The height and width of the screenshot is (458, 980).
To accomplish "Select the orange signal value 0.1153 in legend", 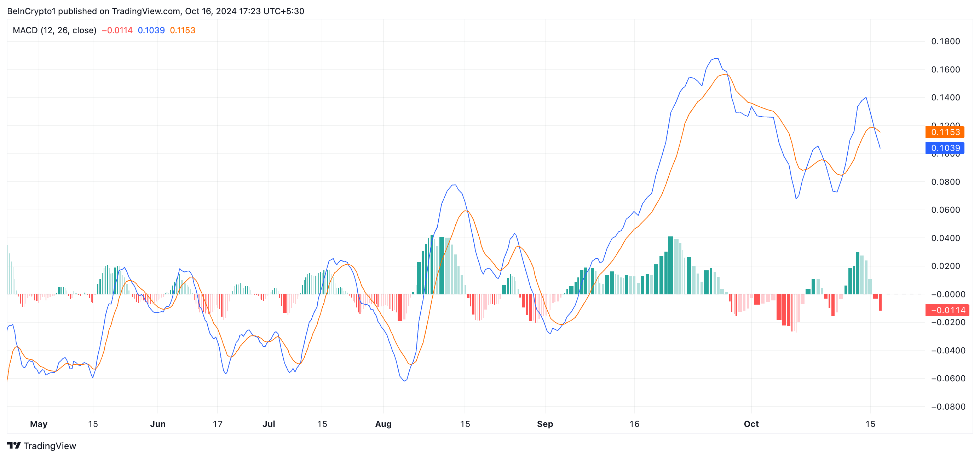I will click(x=182, y=30).
